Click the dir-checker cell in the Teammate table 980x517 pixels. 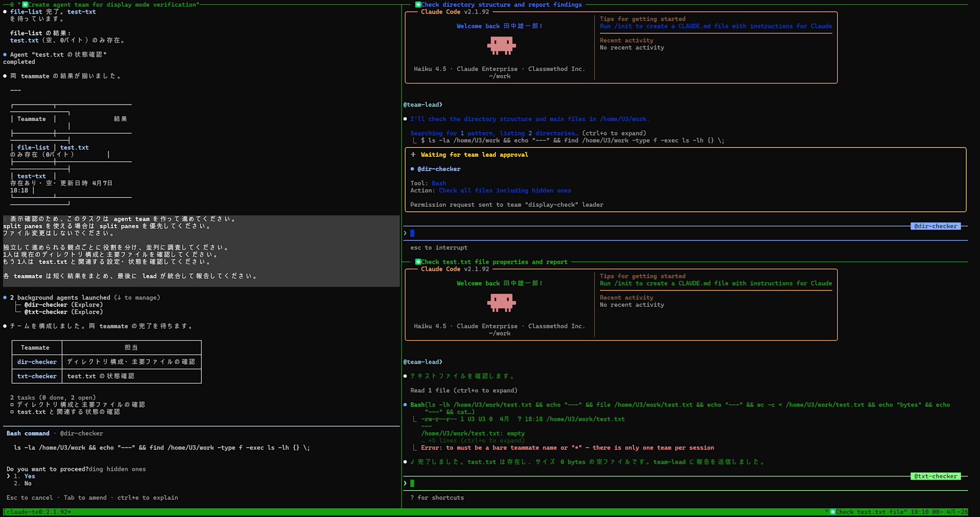tap(37, 362)
